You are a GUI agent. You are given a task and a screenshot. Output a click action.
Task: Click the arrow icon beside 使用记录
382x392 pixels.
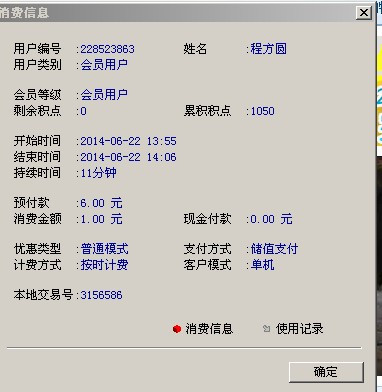point(266,329)
